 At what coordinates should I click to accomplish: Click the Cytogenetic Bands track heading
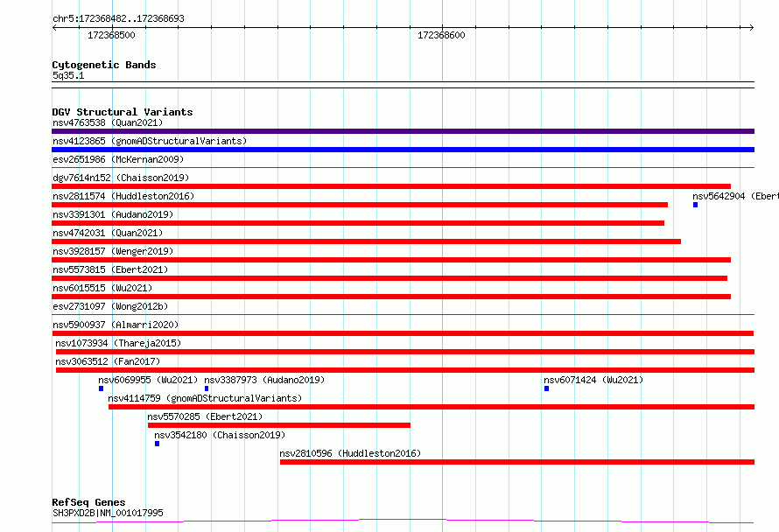(x=104, y=65)
